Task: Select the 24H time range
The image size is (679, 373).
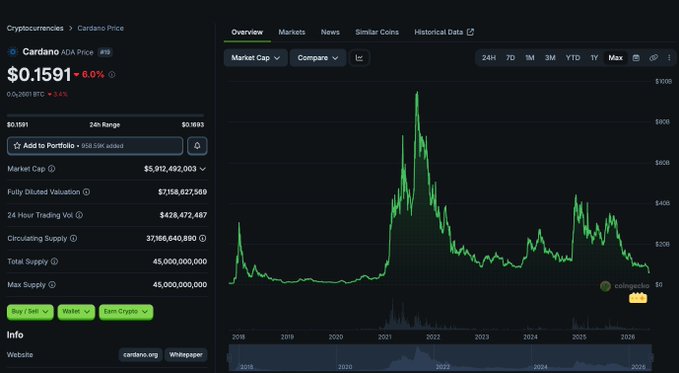Action: tap(489, 58)
